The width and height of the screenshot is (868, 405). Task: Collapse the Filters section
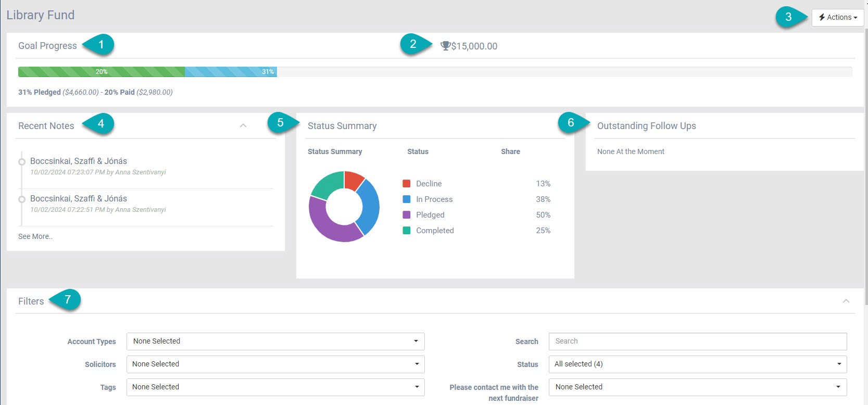click(846, 301)
